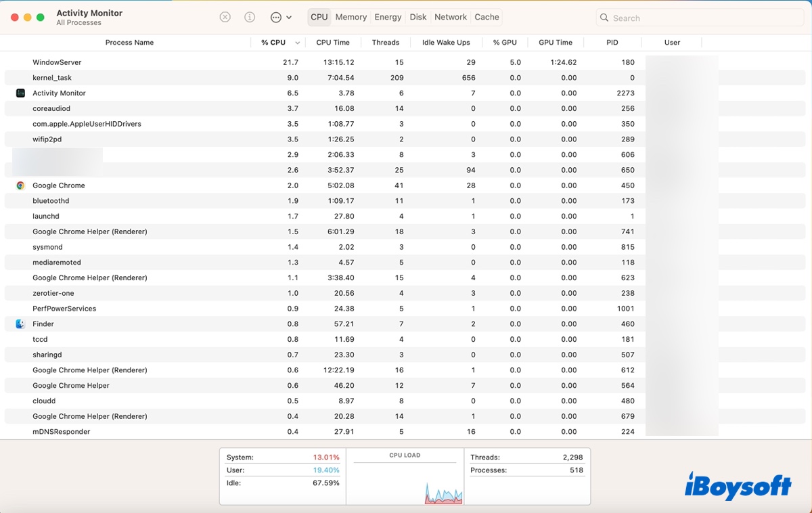Select the Network tab
This screenshot has width=812, height=513.
tap(451, 18)
